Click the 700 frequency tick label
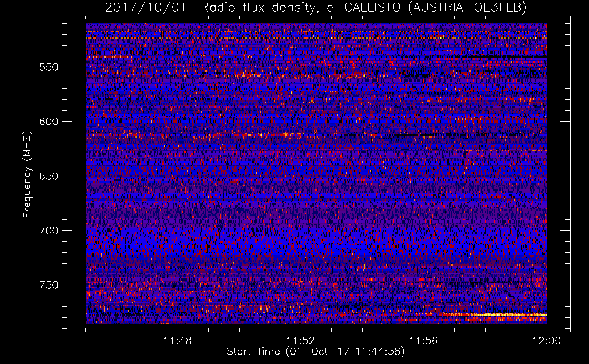The image size is (589, 364). pyautogui.click(x=49, y=231)
